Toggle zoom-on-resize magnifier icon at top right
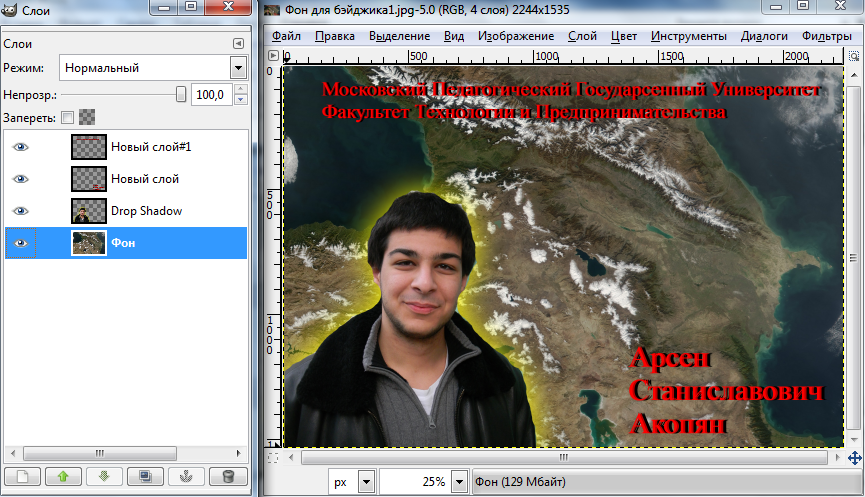865x497 pixels. (853, 56)
